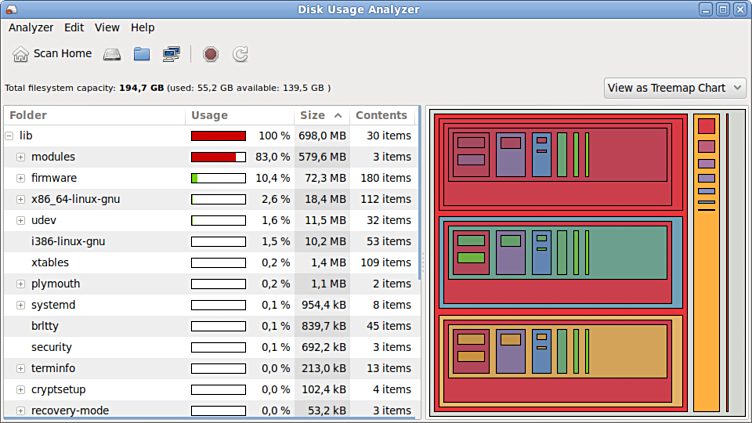Expand the modules folder
This screenshot has width=752, height=423.
(20, 157)
